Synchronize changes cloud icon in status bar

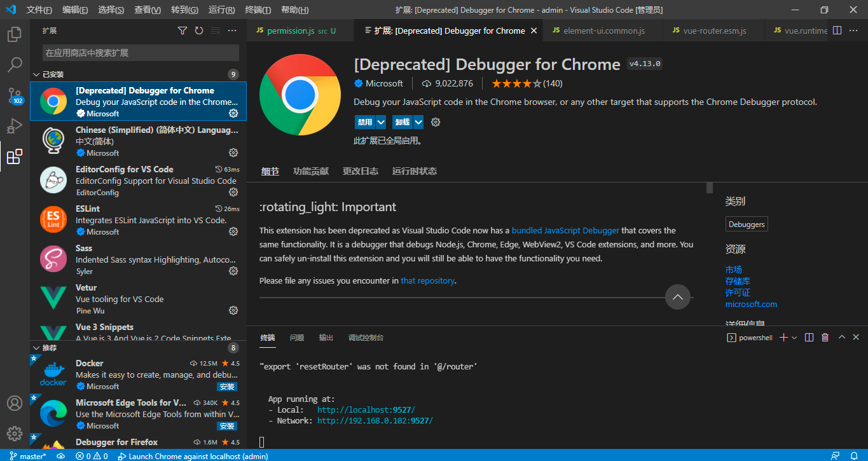[x=60, y=456]
